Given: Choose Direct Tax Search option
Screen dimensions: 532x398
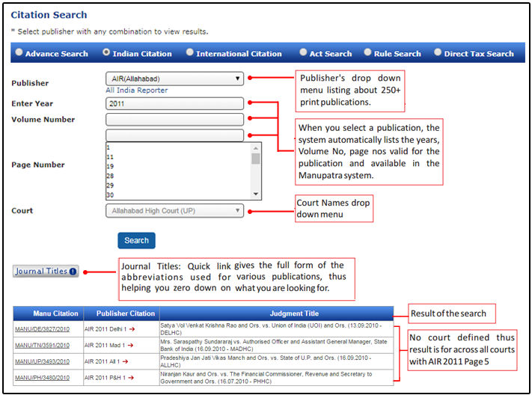Looking at the screenshot, I should coord(438,53).
